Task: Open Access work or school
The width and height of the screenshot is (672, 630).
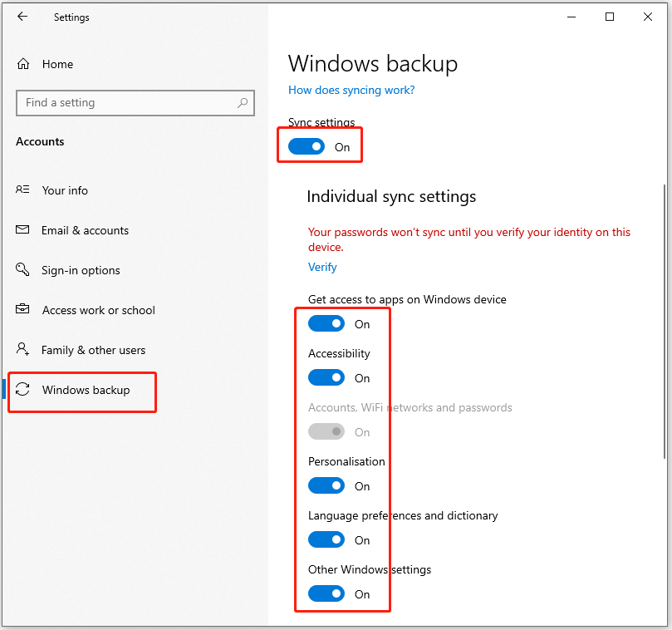Action: pos(99,311)
